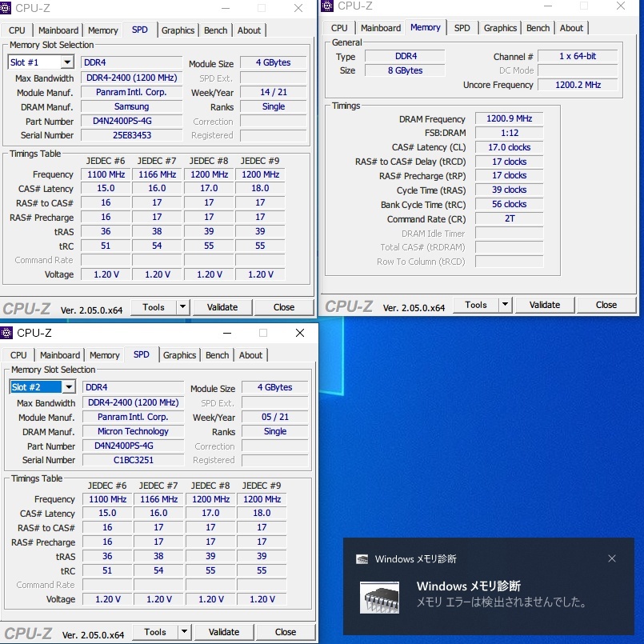
Task: Select Graphics tab in Slot #2 window
Action: 179,355
